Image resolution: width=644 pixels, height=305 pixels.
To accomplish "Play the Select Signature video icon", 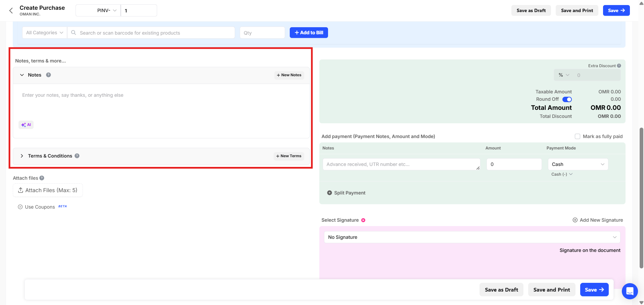I will pos(363,220).
